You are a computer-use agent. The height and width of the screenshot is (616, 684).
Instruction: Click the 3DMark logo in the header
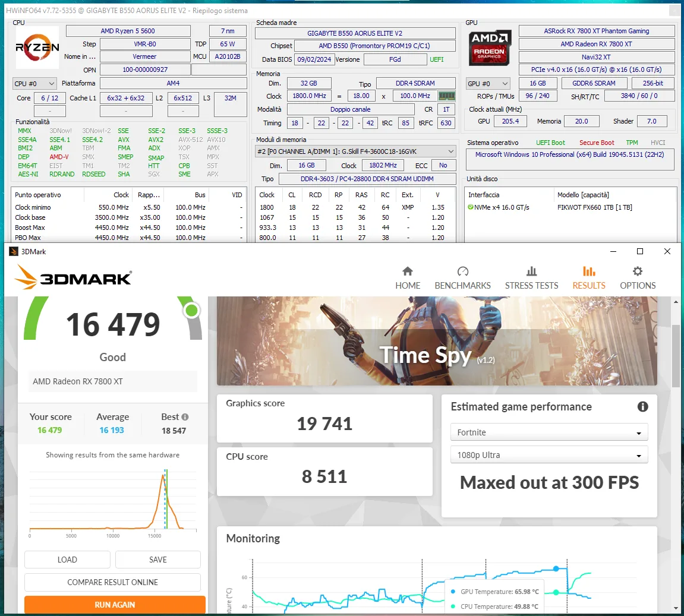click(73, 277)
